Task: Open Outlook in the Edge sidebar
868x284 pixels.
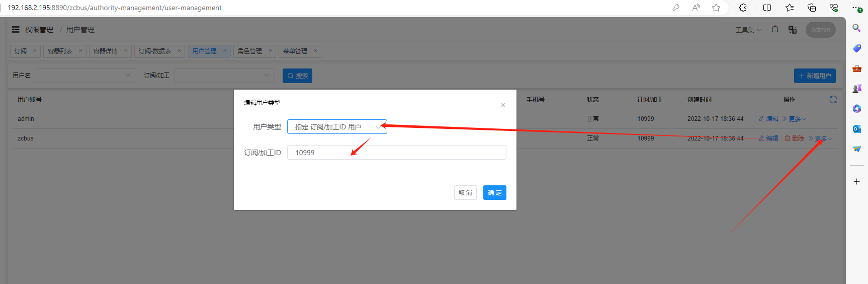Action: coord(857,129)
